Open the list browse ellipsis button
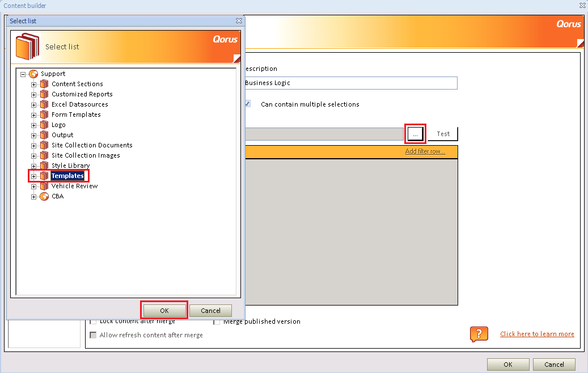Image resolution: width=588 pixels, height=373 pixels. point(415,134)
